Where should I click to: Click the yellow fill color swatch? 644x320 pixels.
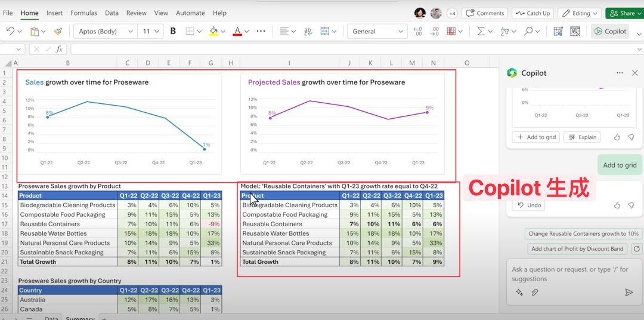coord(213,31)
